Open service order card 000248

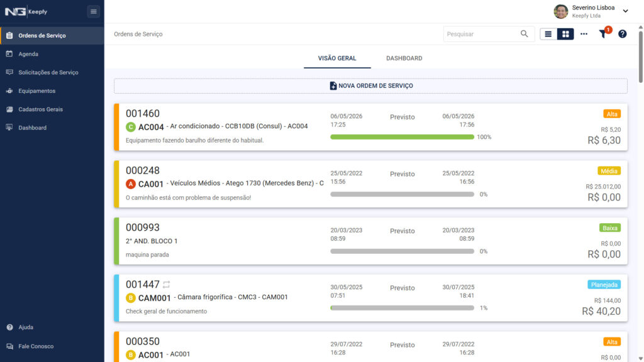[370, 184]
